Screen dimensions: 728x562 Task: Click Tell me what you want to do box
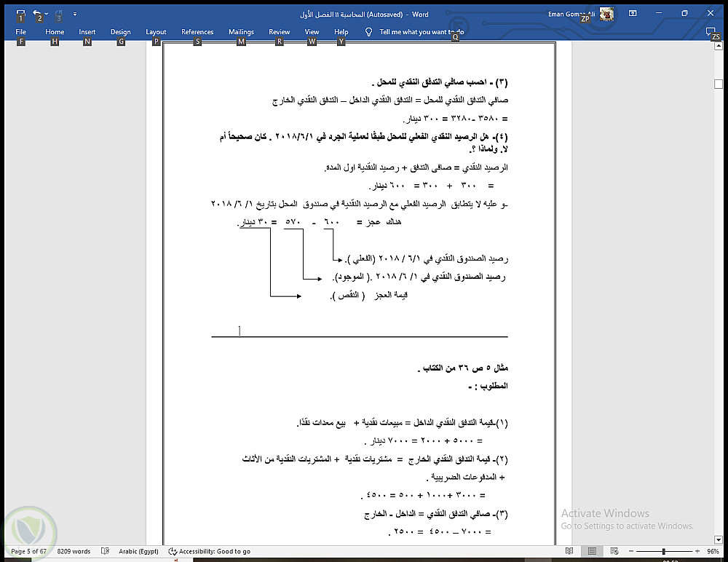[x=421, y=31]
